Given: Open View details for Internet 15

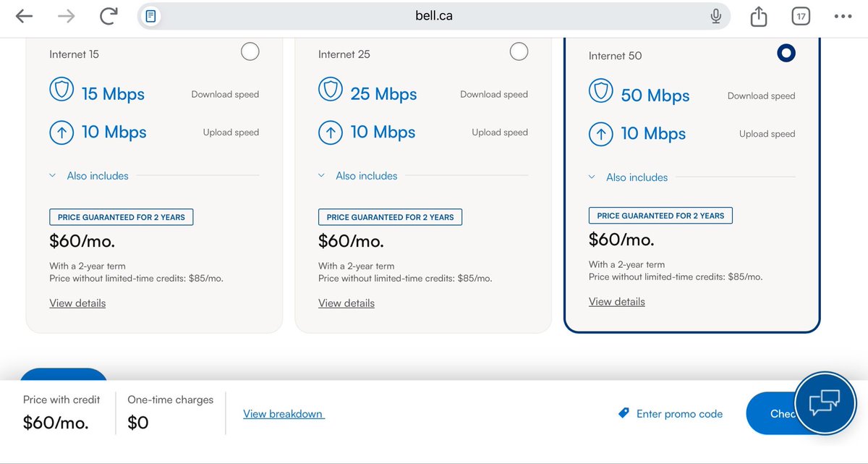Looking at the screenshot, I should tap(77, 303).
